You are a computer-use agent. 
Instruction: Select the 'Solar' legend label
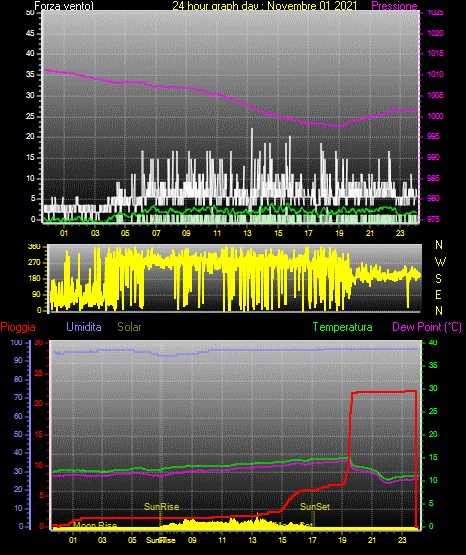(x=130, y=327)
